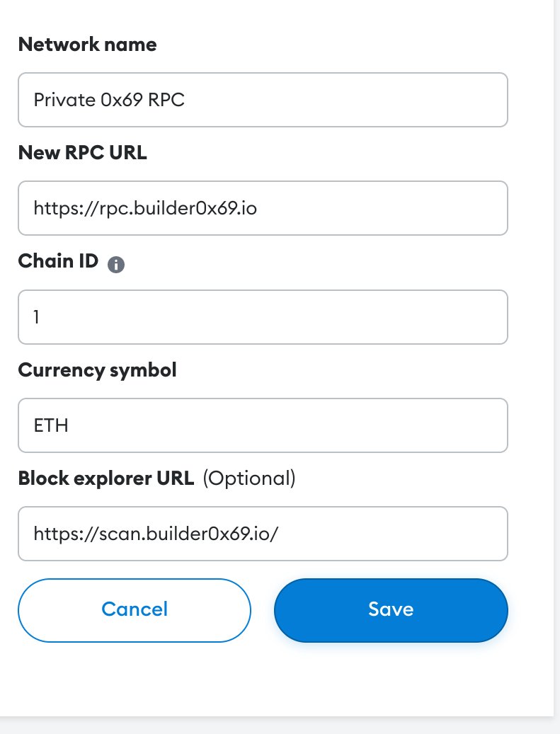The width and height of the screenshot is (560, 734).
Task: Focus the New RPC URL input field
Action: (x=263, y=208)
